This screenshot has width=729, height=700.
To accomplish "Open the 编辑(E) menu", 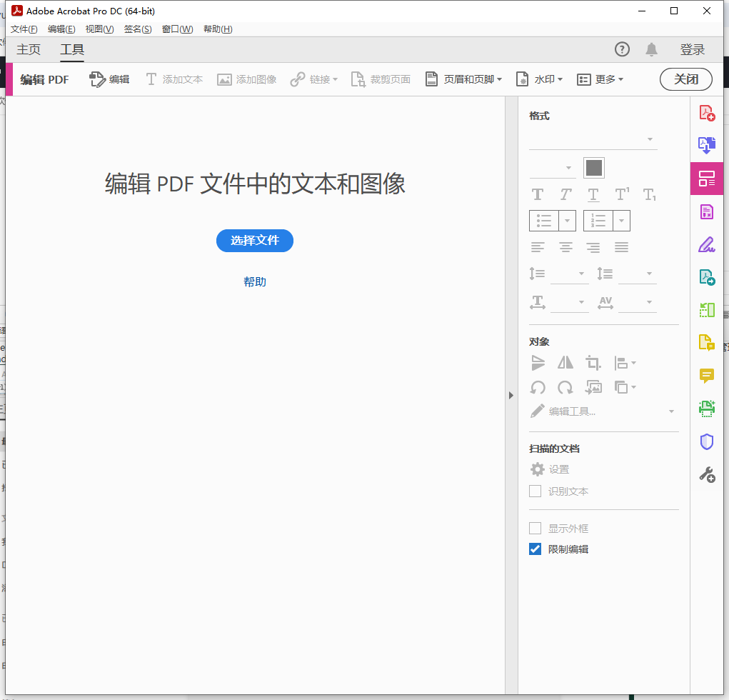I will coord(61,29).
